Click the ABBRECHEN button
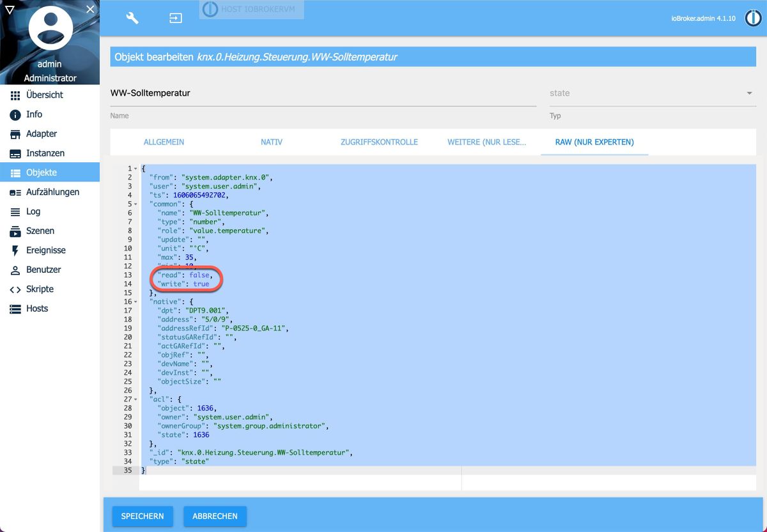The height and width of the screenshot is (532, 767). click(215, 516)
